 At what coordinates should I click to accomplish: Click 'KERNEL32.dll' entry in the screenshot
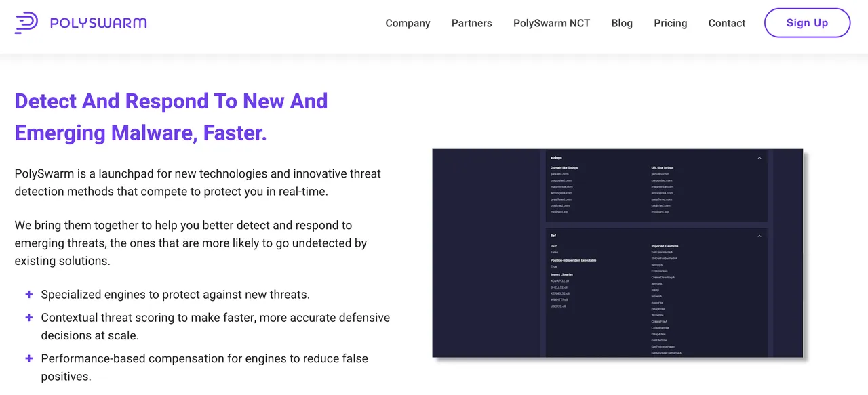pos(560,293)
